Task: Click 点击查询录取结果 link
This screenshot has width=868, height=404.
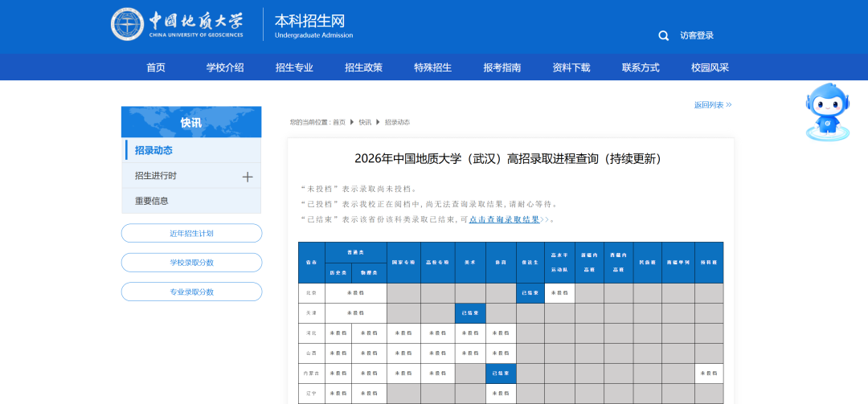Action: click(504, 219)
